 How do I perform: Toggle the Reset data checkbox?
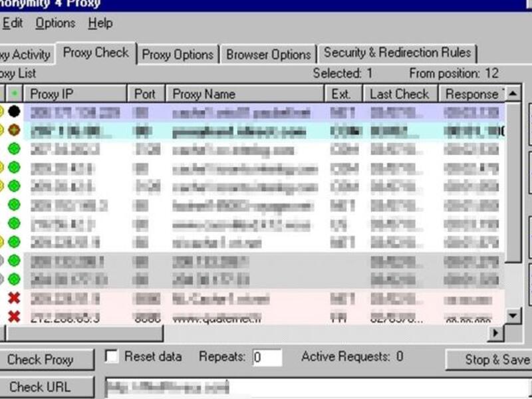point(112,356)
